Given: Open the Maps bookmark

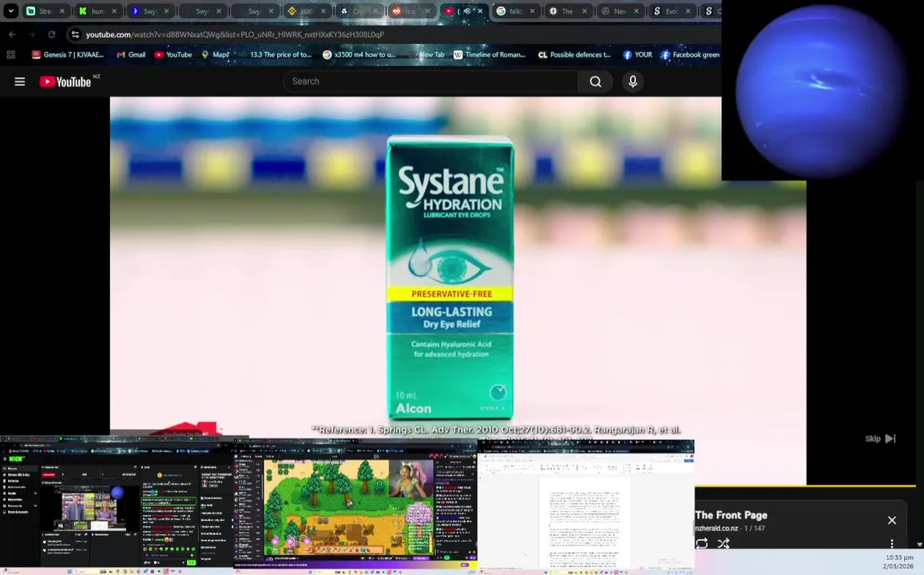Looking at the screenshot, I should (x=215, y=55).
